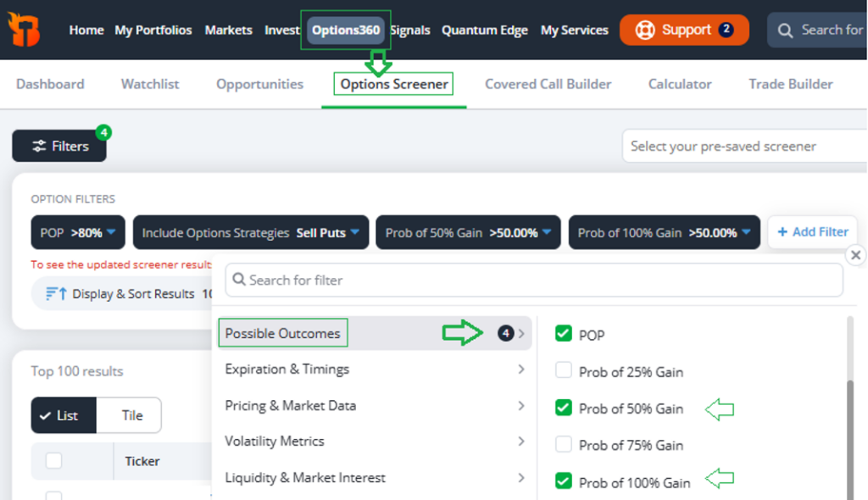Click the orange brand logo
This screenshot has height=500, width=868.
(x=23, y=29)
